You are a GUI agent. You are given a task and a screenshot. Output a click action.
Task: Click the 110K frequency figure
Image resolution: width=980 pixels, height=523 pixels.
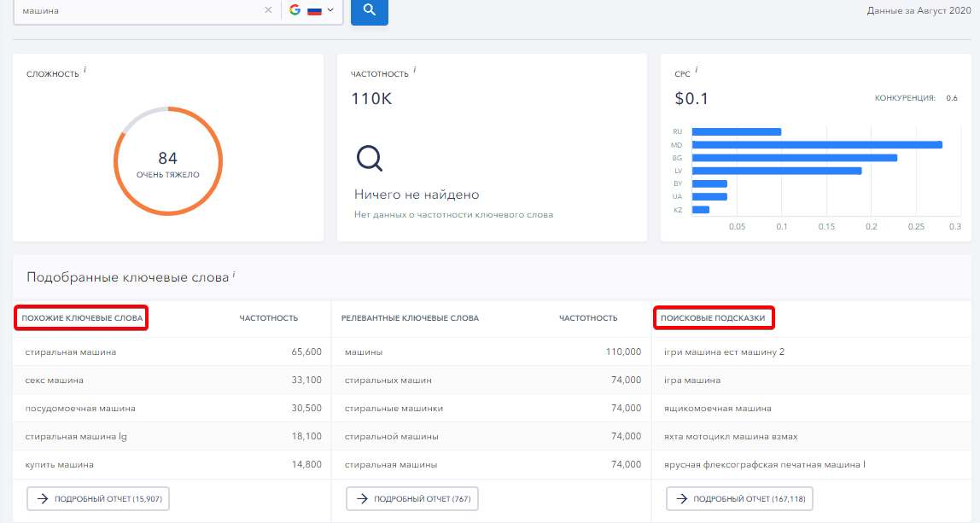(371, 98)
